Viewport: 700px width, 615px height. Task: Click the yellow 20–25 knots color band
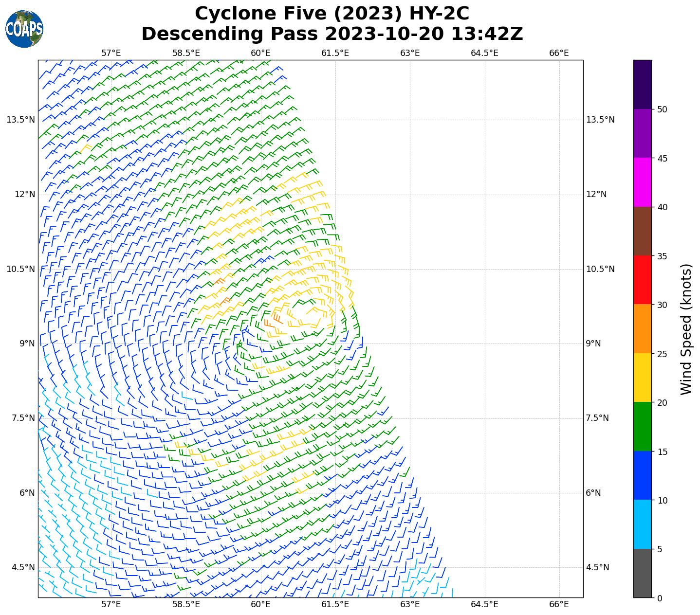643,378
